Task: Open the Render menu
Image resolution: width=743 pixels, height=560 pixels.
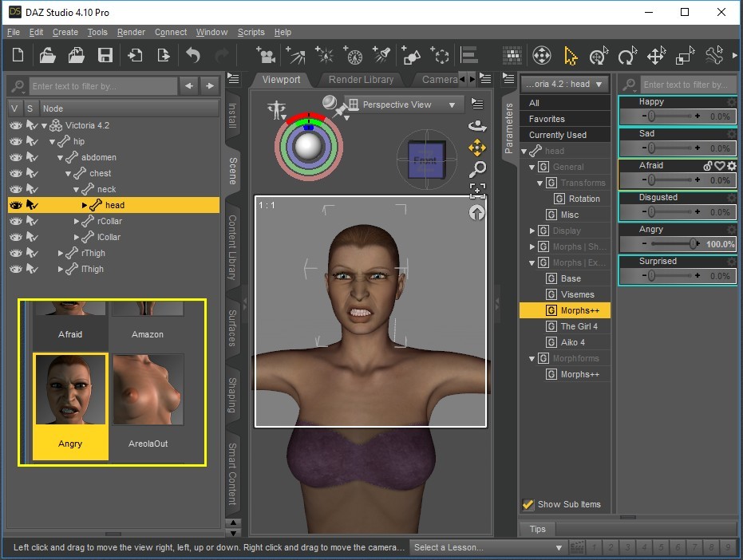Action: pyautogui.click(x=131, y=32)
